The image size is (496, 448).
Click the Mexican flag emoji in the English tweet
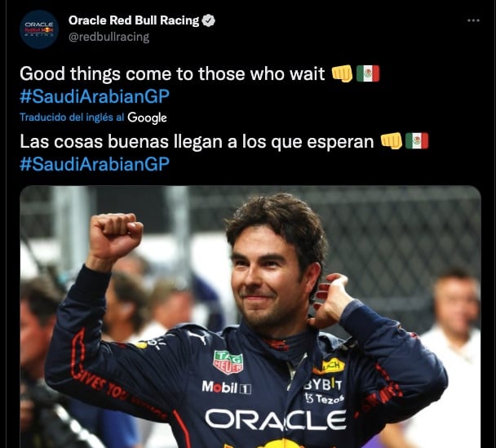tap(368, 73)
